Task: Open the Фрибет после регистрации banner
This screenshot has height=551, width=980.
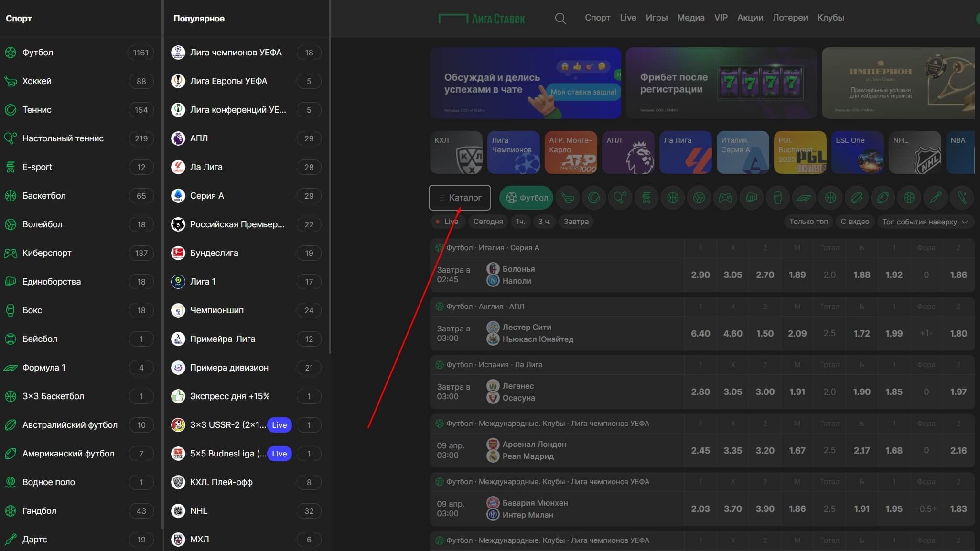Action: 721,83
